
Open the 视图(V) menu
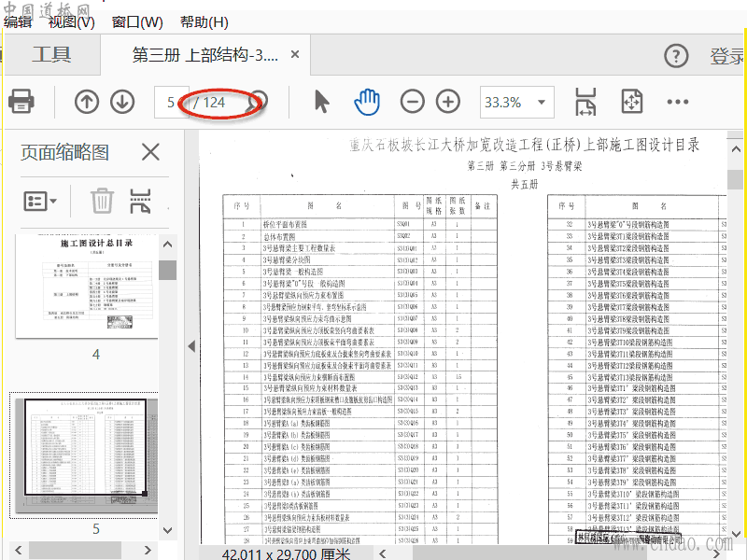(72, 21)
